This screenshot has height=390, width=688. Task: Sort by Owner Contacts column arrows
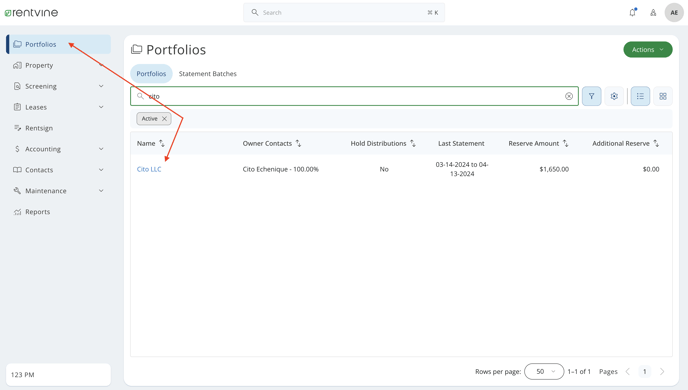[298, 143]
